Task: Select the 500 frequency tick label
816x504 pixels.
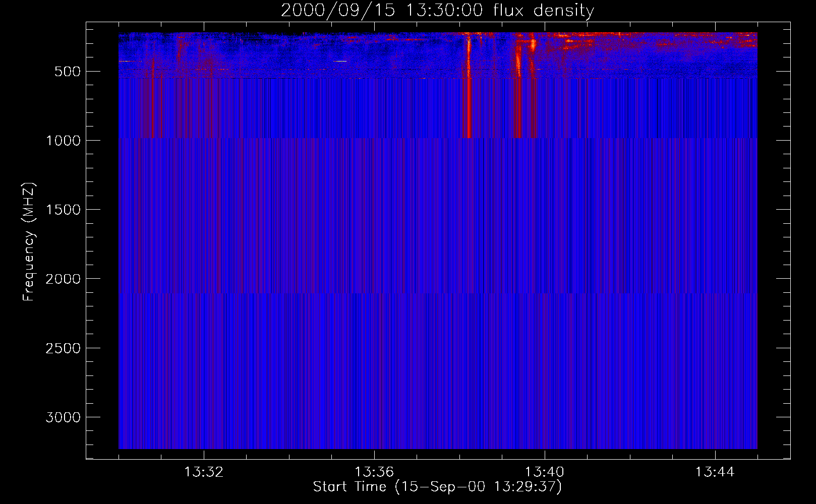Action: pos(67,72)
